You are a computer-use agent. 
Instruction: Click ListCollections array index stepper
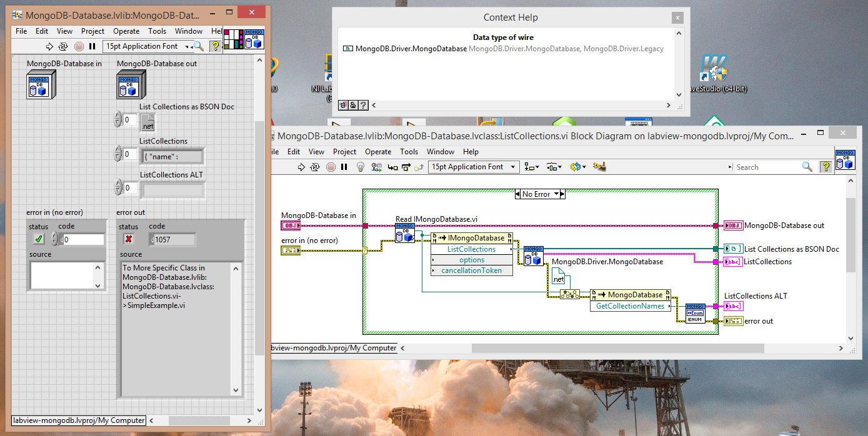point(117,154)
